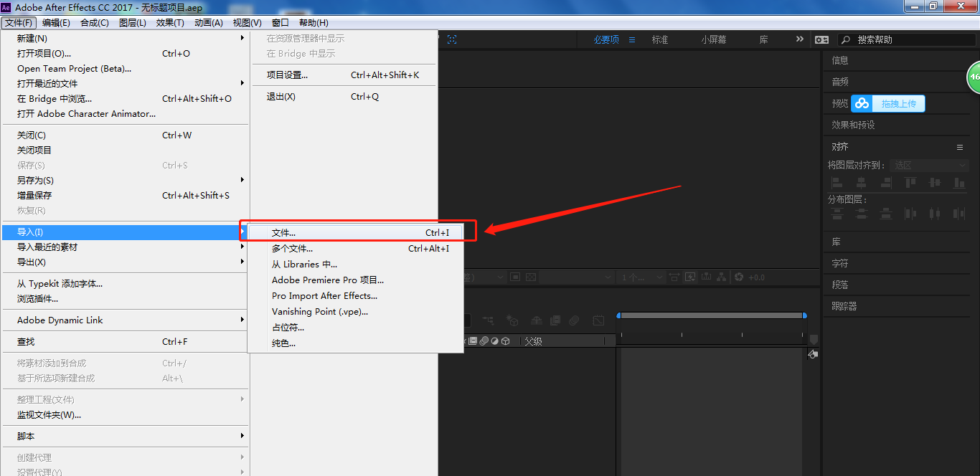The image size is (980, 476).
Task: Choose 浏览插件... from the File menu
Action: tap(125, 299)
